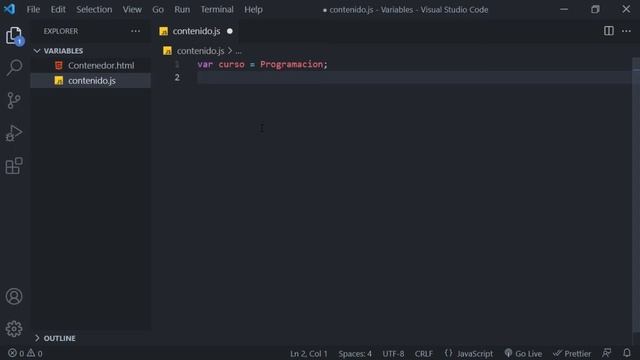Image resolution: width=640 pixels, height=360 pixels.
Task: Open the Terminal menu
Action: pyautogui.click(x=217, y=9)
